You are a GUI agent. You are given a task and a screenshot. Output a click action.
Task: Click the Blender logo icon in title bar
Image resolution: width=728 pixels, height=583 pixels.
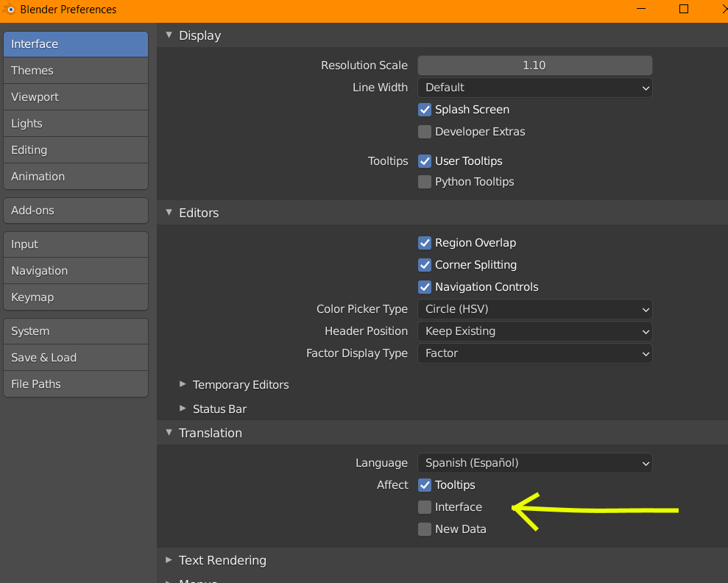[x=10, y=10]
